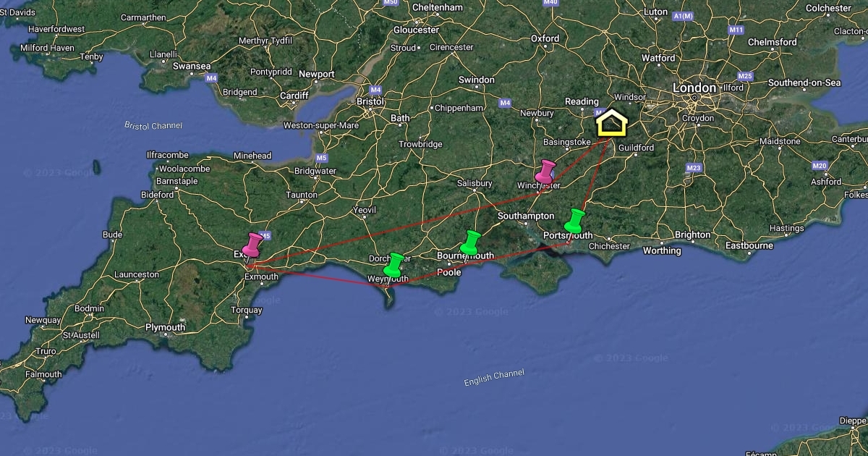The width and height of the screenshot is (868, 456).
Task: Click the M23 road shield south of London
Action: tap(694, 168)
